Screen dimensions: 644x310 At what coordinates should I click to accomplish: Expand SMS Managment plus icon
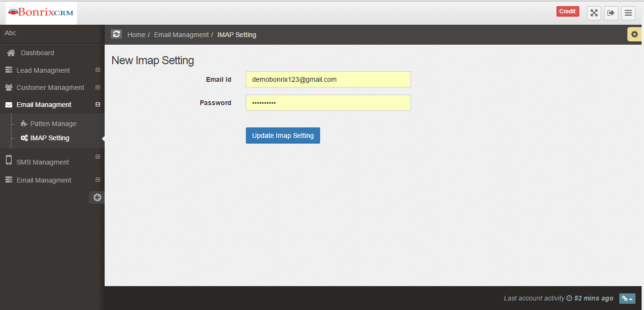coord(98,156)
